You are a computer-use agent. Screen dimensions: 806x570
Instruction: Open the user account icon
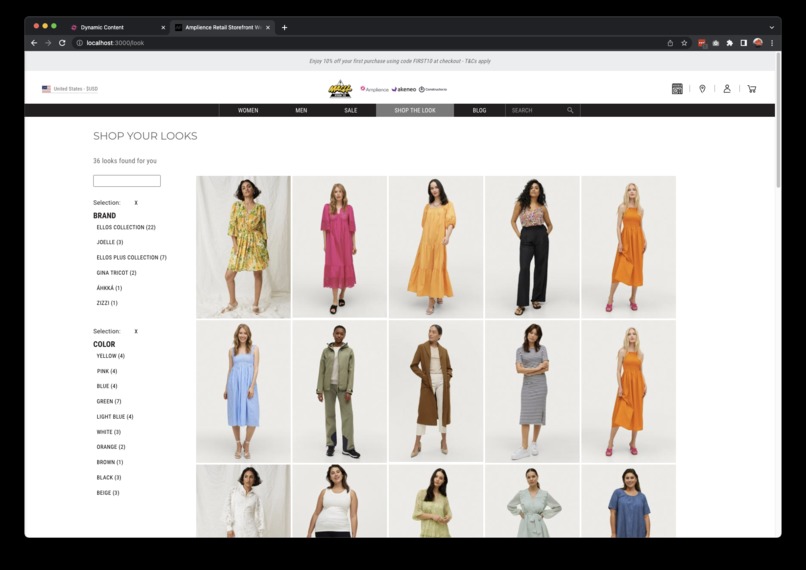[727, 89]
